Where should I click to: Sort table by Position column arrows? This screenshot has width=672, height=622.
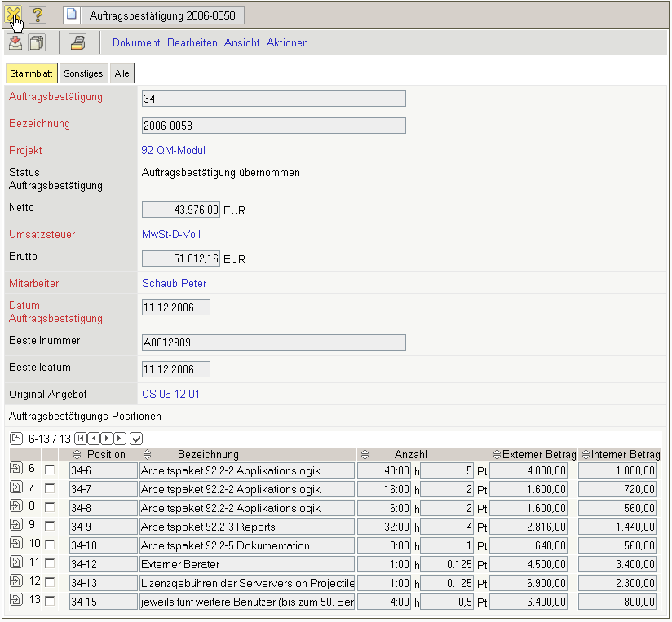click(x=77, y=454)
